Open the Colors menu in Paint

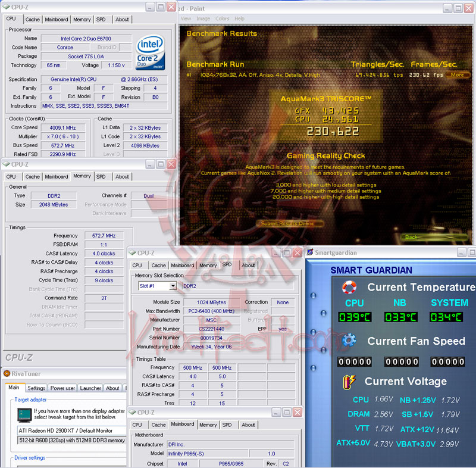[222, 18]
